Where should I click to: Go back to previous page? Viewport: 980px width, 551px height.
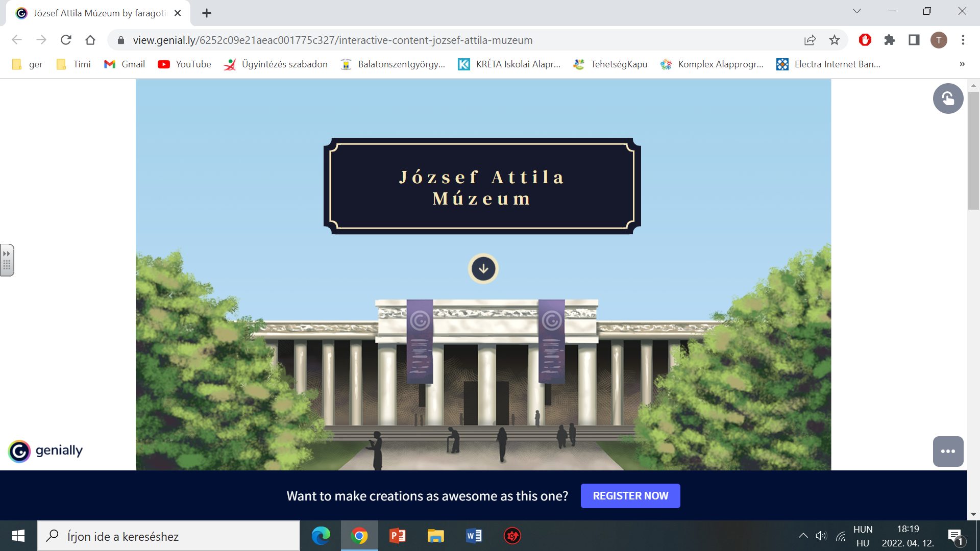coord(17,40)
